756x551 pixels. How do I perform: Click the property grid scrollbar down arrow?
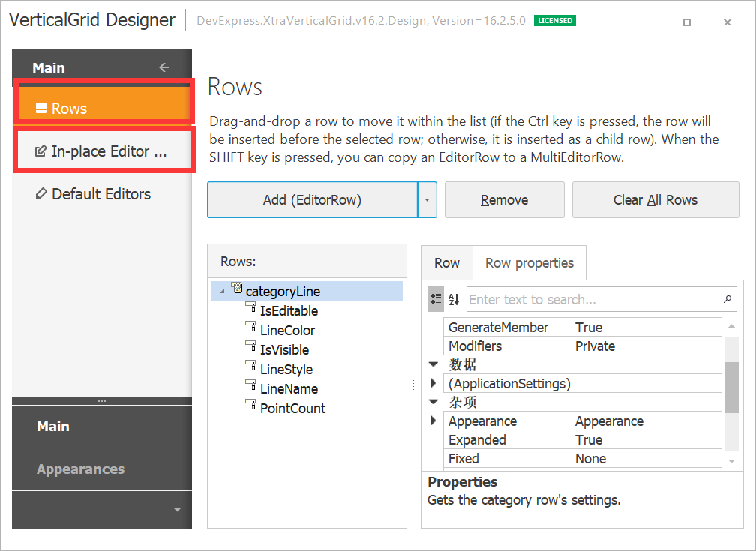pos(731,461)
